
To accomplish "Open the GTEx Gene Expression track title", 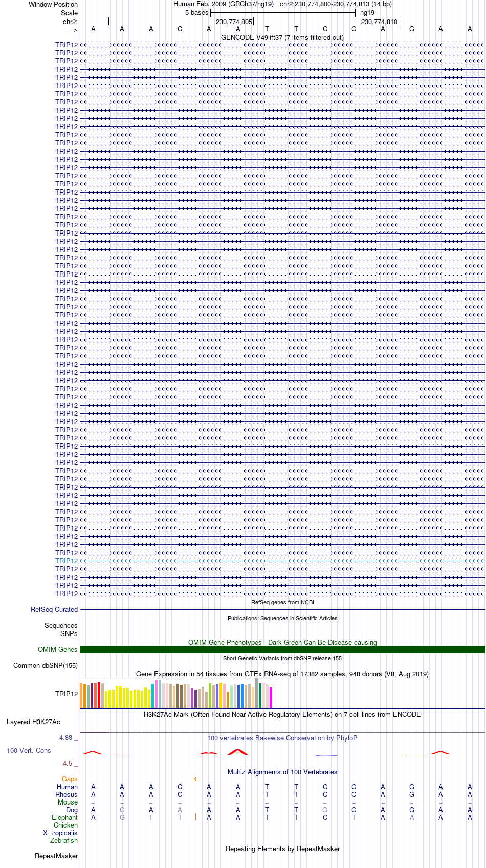I will (x=282, y=674).
